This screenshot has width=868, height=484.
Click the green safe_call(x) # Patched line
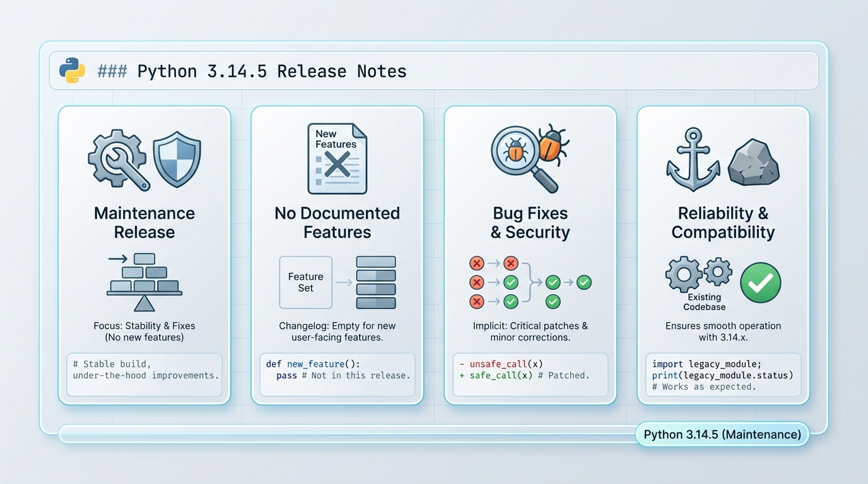point(524,376)
